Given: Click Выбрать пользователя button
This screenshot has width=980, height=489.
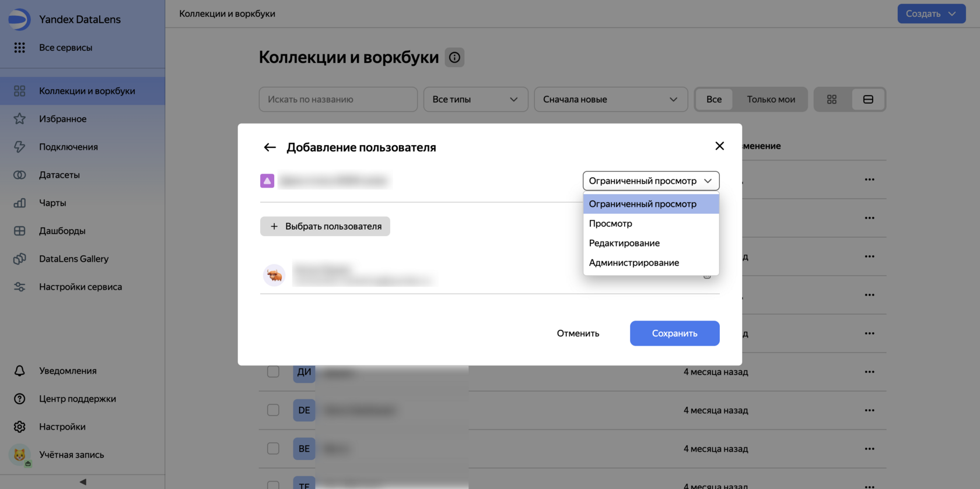Looking at the screenshot, I should [325, 226].
